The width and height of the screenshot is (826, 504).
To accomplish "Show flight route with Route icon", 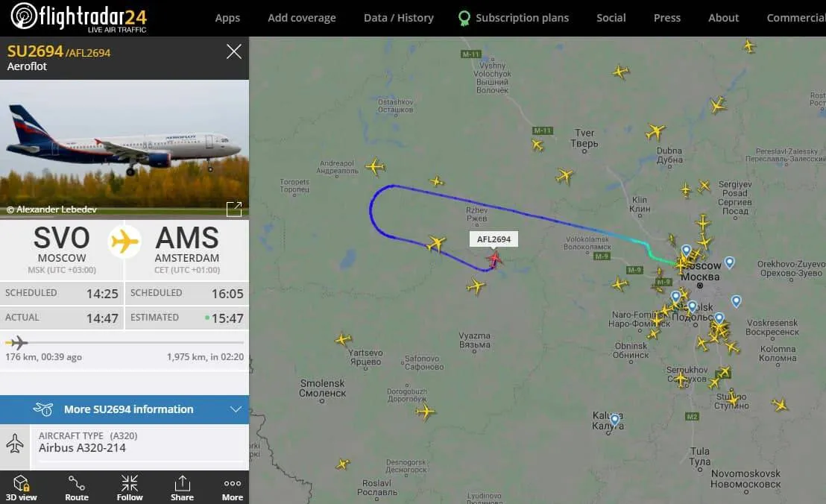I will point(76,482).
